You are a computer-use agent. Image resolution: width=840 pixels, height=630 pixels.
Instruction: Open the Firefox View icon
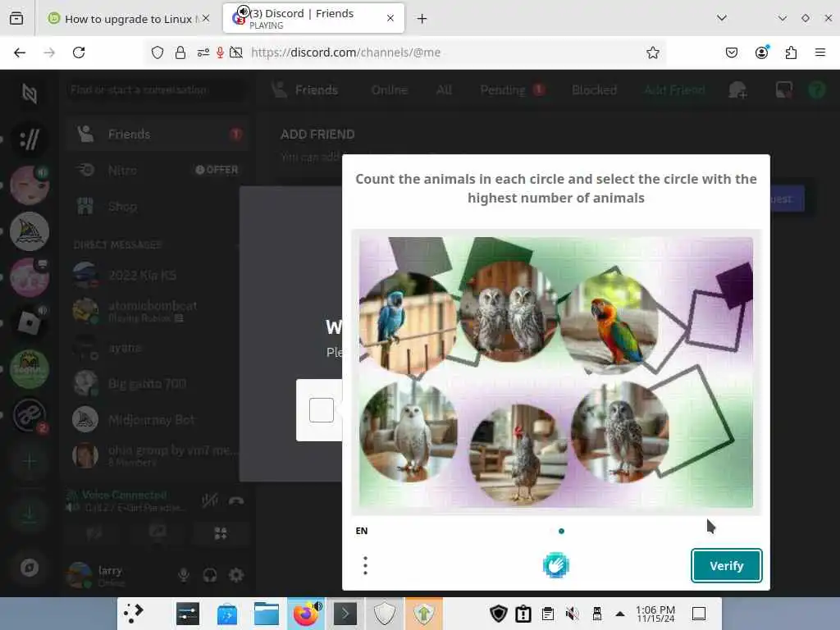coord(16,19)
